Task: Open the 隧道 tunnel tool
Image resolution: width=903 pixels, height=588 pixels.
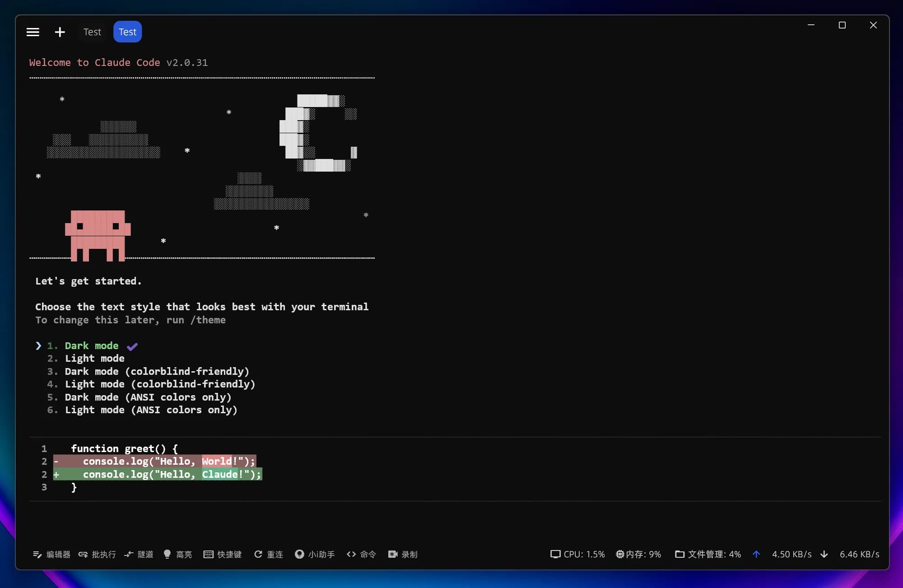Action: (x=139, y=554)
